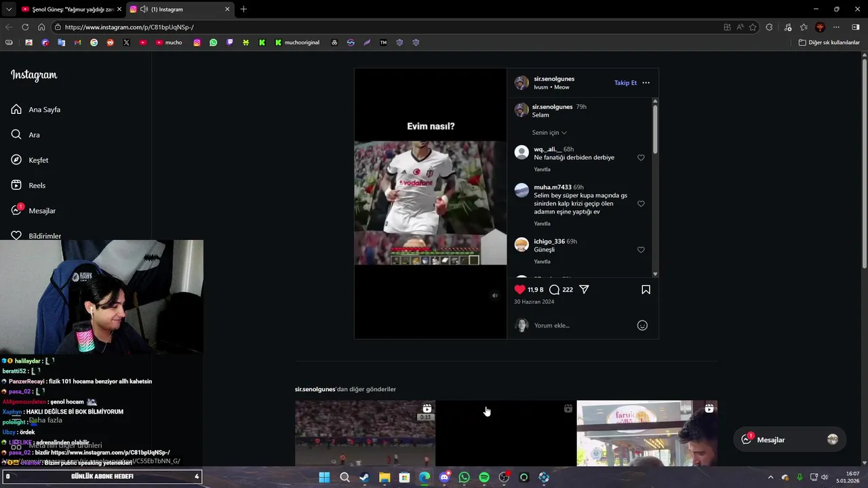Click the page vertical scrollbar
Image resolution: width=868 pixels, height=488 pixels.
pyautogui.click(x=864, y=163)
